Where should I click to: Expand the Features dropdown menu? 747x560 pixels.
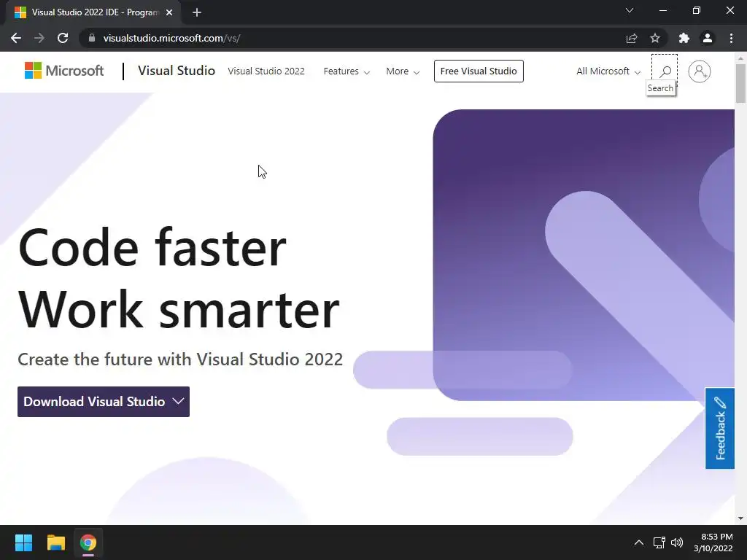point(347,71)
